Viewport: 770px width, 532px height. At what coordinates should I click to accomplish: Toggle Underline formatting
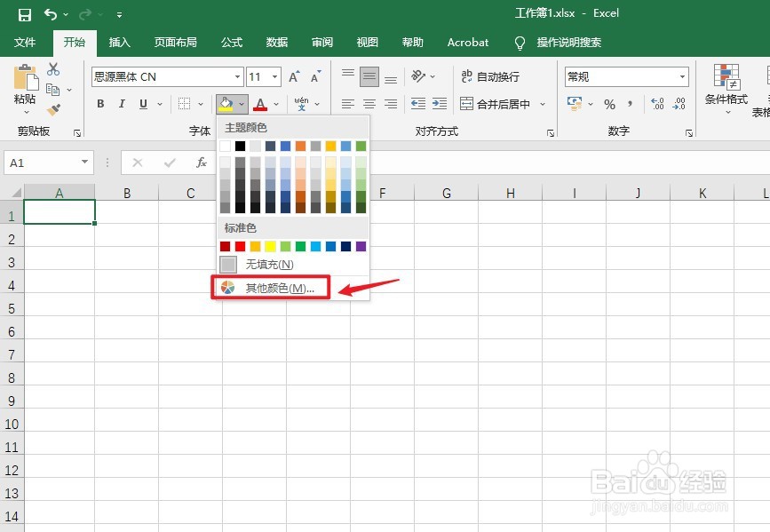coord(143,104)
